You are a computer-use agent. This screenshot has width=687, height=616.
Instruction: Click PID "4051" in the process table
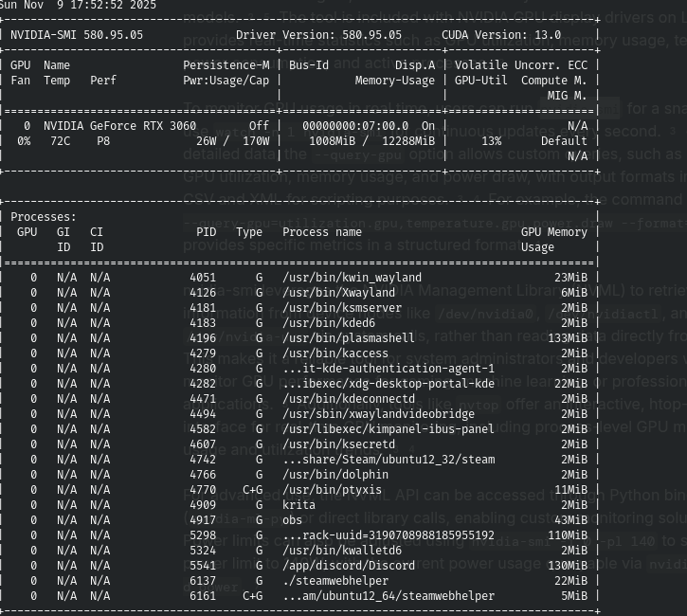point(203,278)
